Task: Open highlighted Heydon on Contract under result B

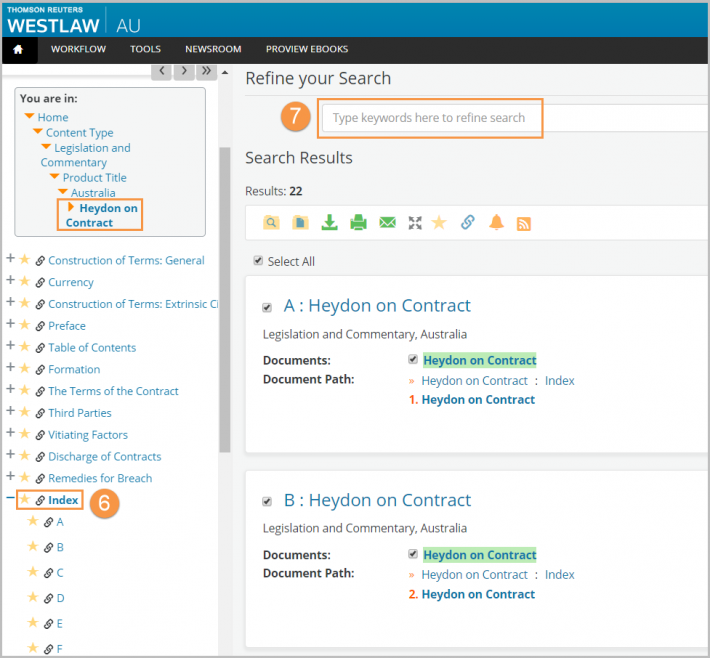Action: pyautogui.click(x=480, y=555)
